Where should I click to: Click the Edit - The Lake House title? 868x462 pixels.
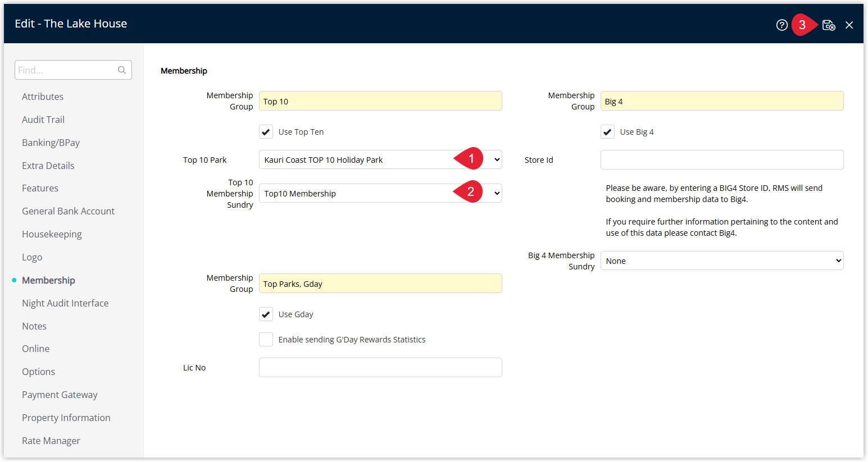tap(71, 24)
